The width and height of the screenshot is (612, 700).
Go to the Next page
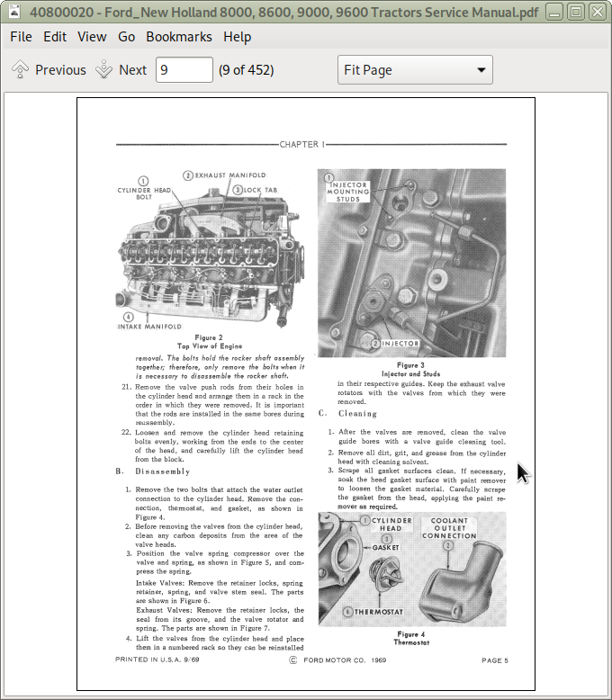(121, 69)
